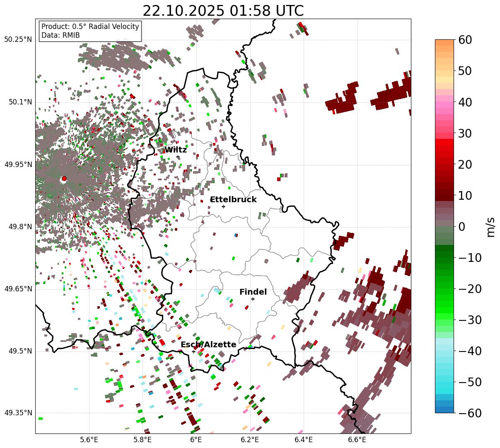Screen dimensions: 500x448
Task: Click the colorbar −40 tick label
Action: pyautogui.click(x=470, y=351)
